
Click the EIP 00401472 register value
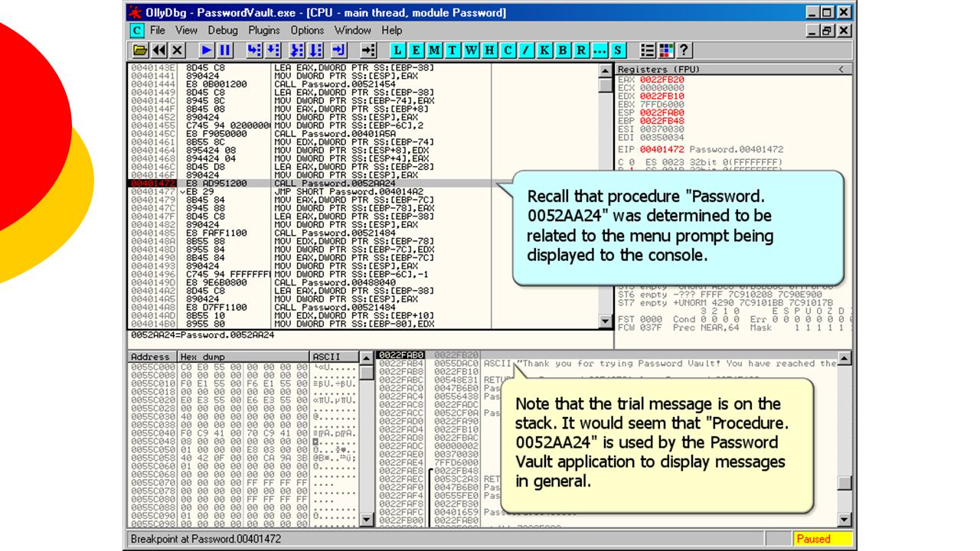coord(661,150)
